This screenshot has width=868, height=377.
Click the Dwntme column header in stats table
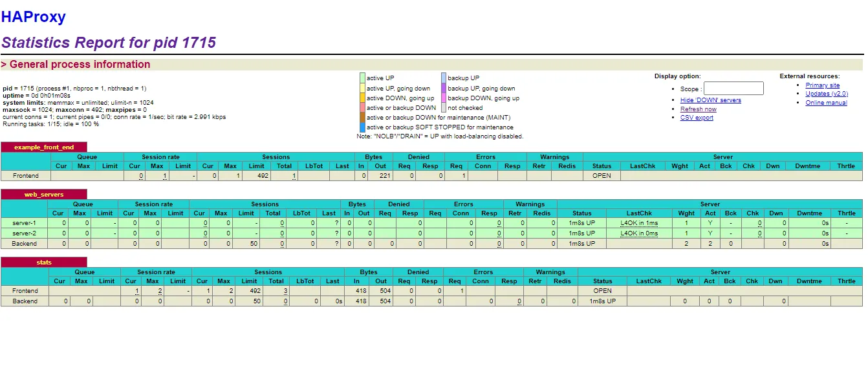coord(809,281)
